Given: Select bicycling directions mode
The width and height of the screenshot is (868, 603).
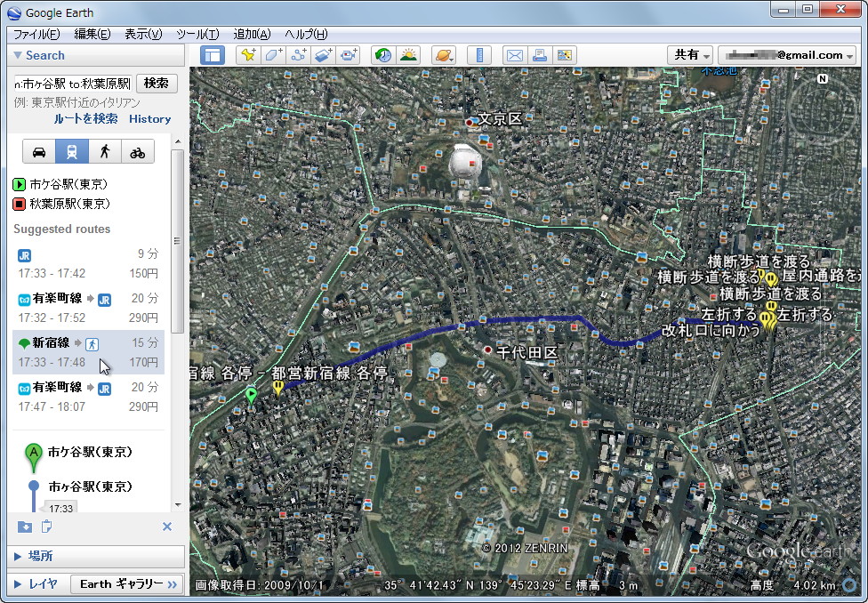Looking at the screenshot, I should [137, 152].
